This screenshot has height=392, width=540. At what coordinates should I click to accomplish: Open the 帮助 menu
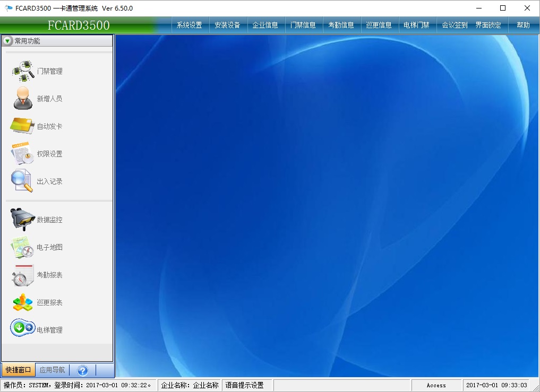(x=523, y=25)
